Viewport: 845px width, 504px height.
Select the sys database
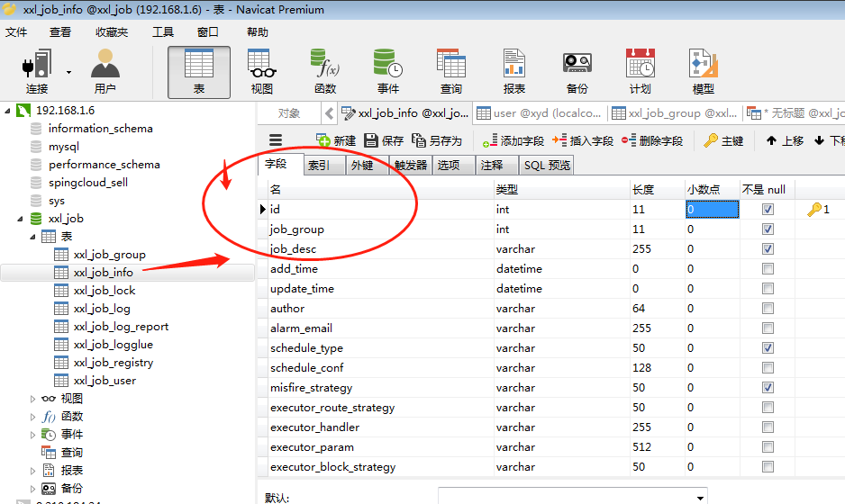click(56, 201)
